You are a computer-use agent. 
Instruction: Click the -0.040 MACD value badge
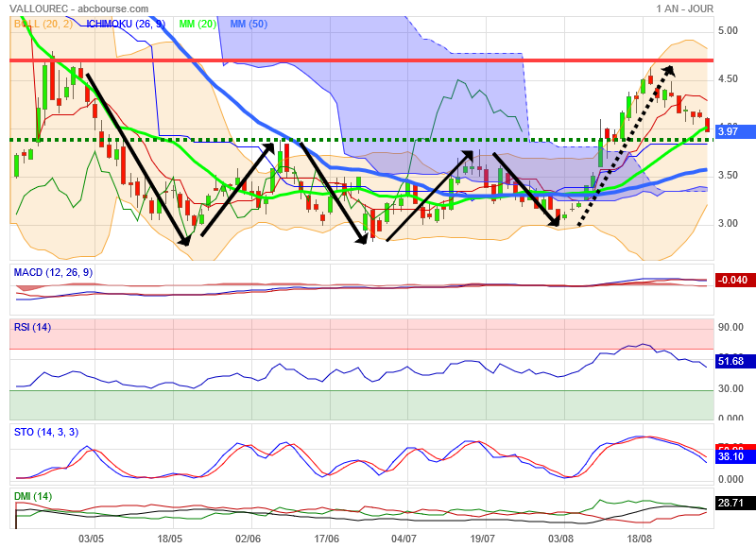click(x=735, y=280)
